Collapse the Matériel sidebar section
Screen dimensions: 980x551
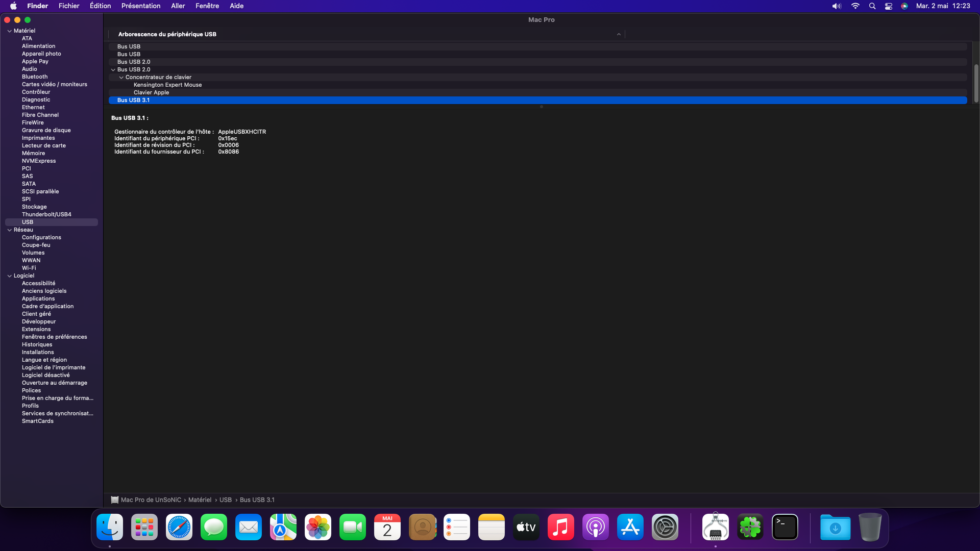click(x=9, y=31)
